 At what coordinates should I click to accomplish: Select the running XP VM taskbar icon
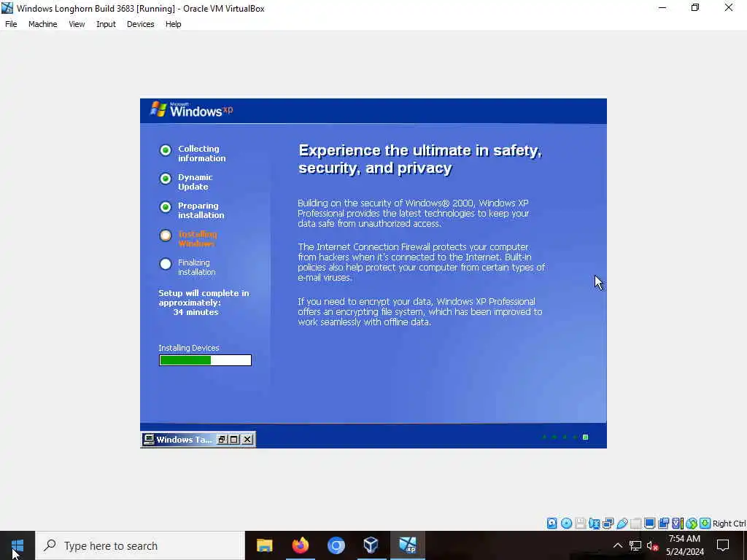pos(407,545)
